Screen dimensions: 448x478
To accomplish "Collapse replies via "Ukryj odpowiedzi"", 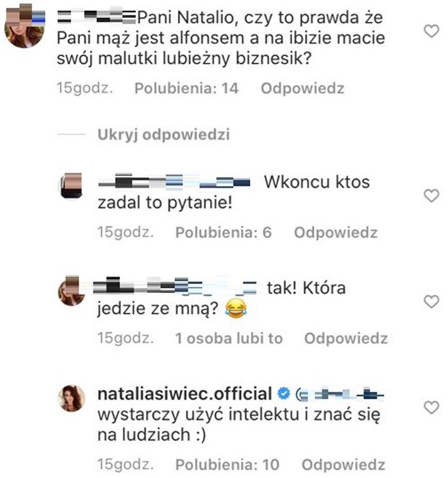I will click(x=164, y=135).
